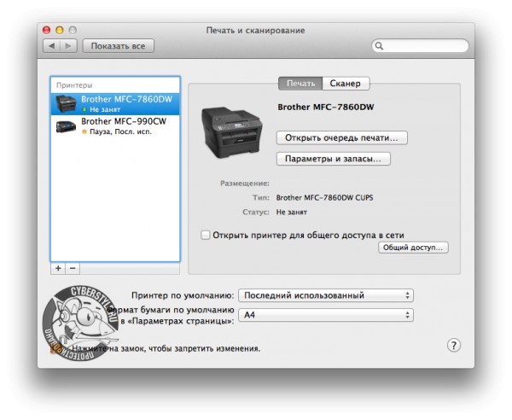512x420 pixels.
Task: Click the Принтеры list header
Action: (74, 85)
